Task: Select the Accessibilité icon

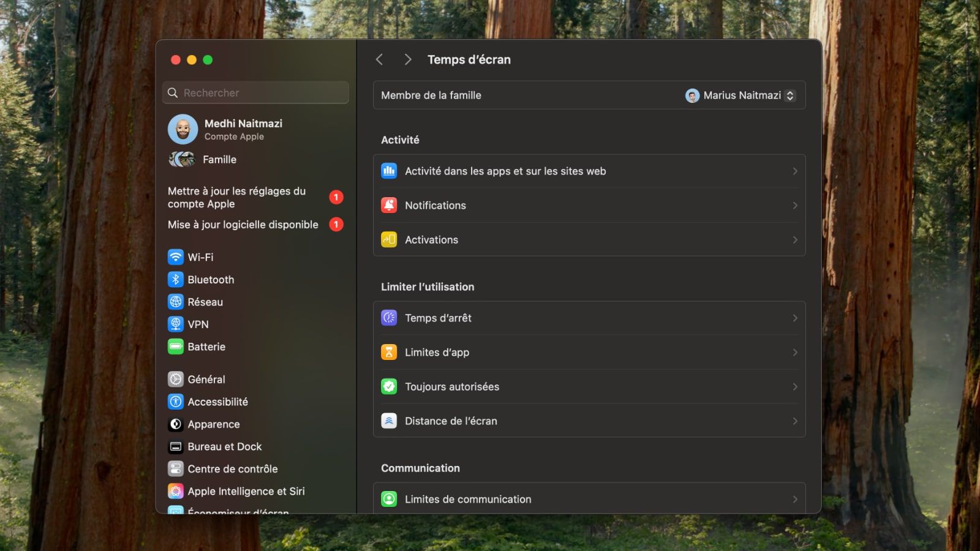Action: 176,402
